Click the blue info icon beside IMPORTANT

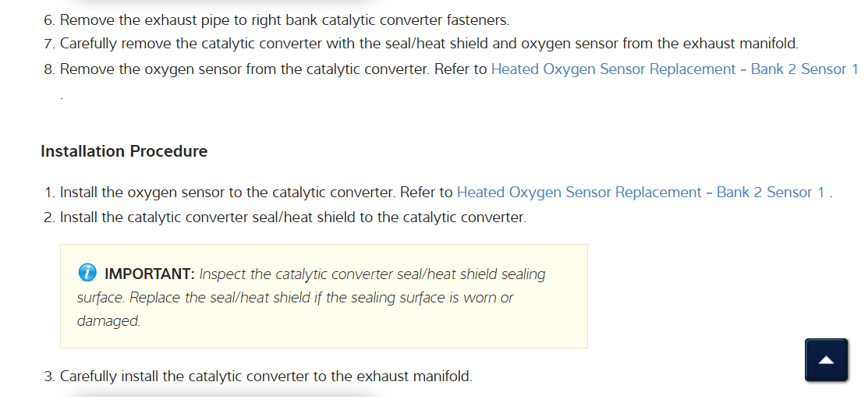[87, 274]
